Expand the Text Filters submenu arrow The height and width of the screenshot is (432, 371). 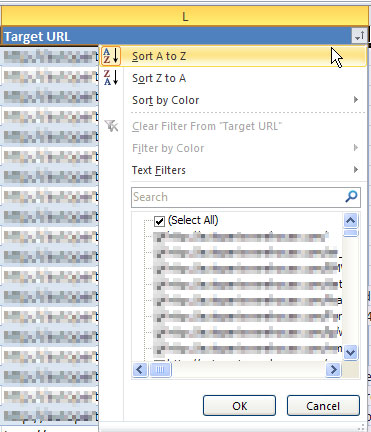click(x=356, y=170)
